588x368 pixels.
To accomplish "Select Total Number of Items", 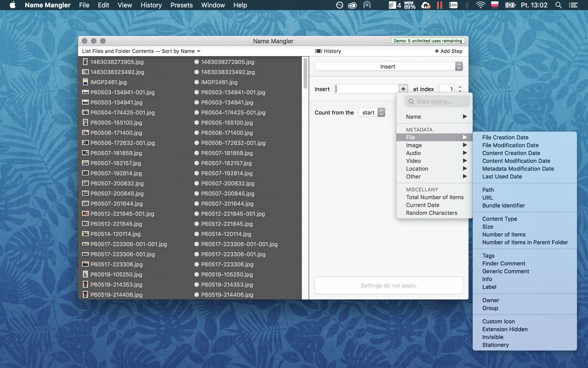I will tap(434, 197).
